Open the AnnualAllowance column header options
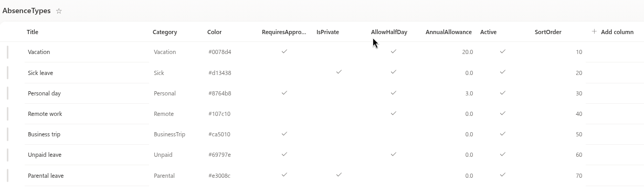Screen dimensions: 644x193 (x=449, y=32)
